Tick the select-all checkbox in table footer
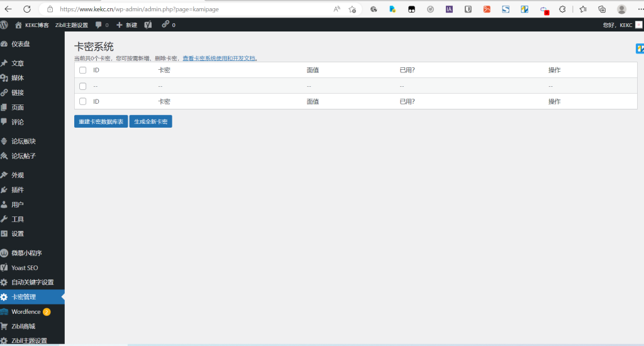The height and width of the screenshot is (346, 644). point(82,101)
